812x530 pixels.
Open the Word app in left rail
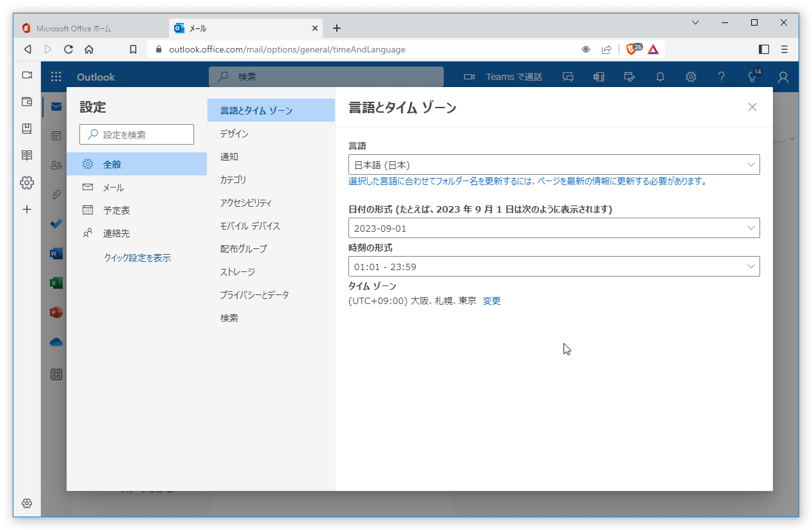(56, 253)
